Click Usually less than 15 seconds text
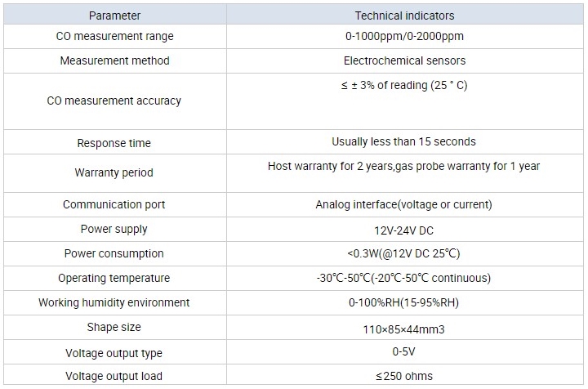588x389 pixels. click(404, 142)
